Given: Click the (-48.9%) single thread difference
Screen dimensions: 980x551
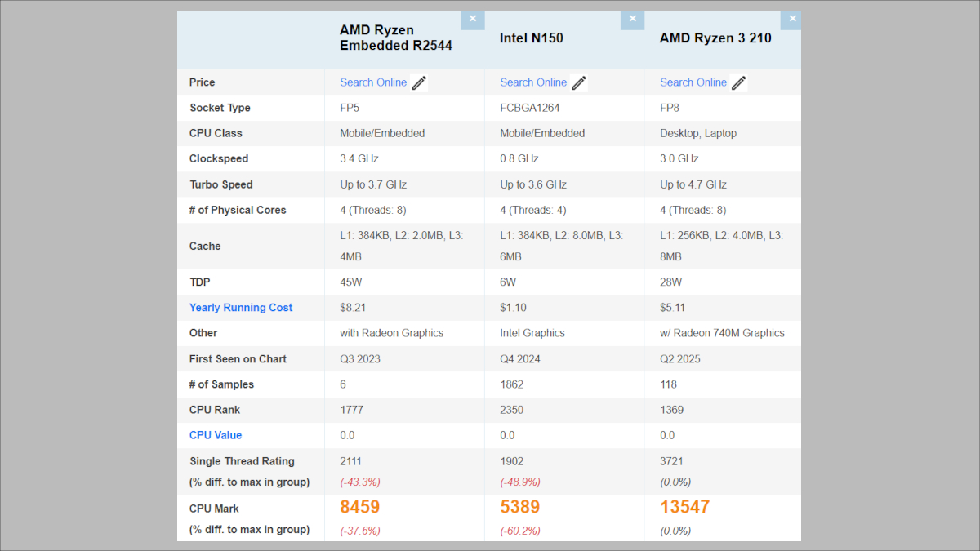Looking at the screenshot, I should tap(520, 482).
